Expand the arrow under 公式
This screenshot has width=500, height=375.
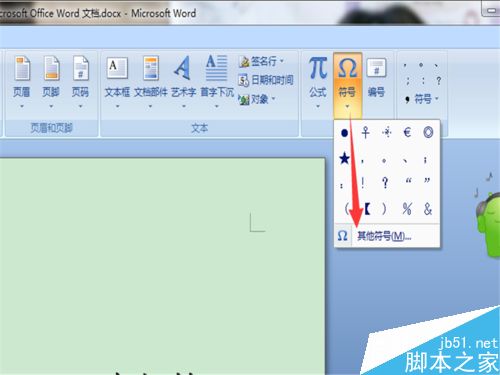pyautogui.click(x=318, y=107)
